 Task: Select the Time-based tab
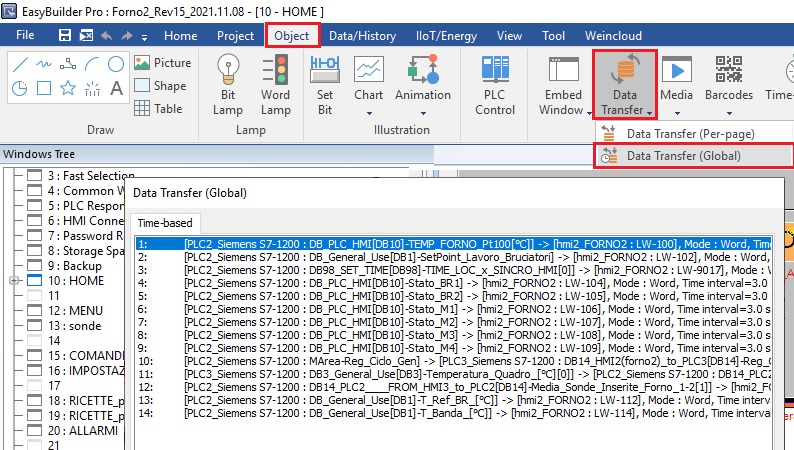click(166, 223)
